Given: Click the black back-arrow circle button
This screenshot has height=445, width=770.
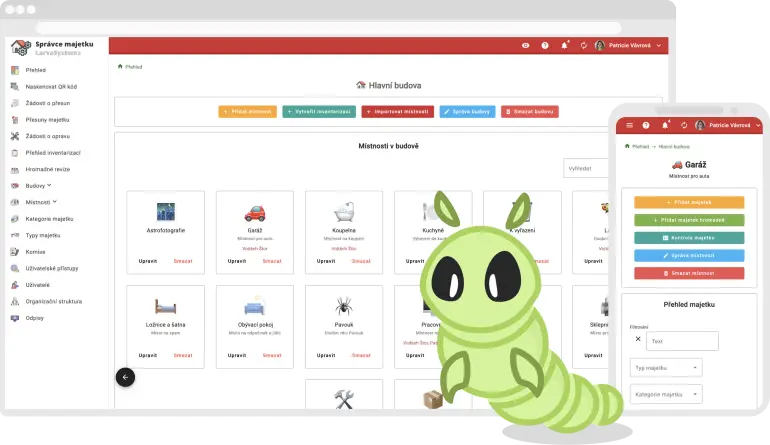Looking at the screenshot, I should coord(125,377).
